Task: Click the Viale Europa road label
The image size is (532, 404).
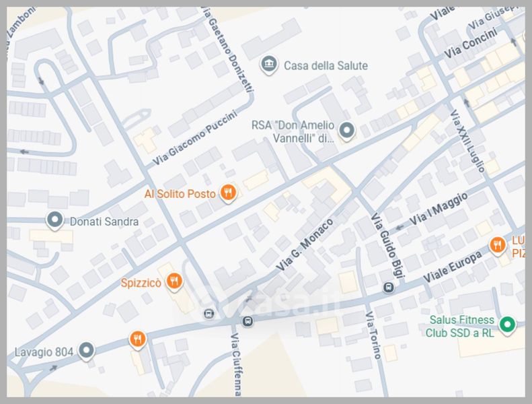Action: pos(452,268)
